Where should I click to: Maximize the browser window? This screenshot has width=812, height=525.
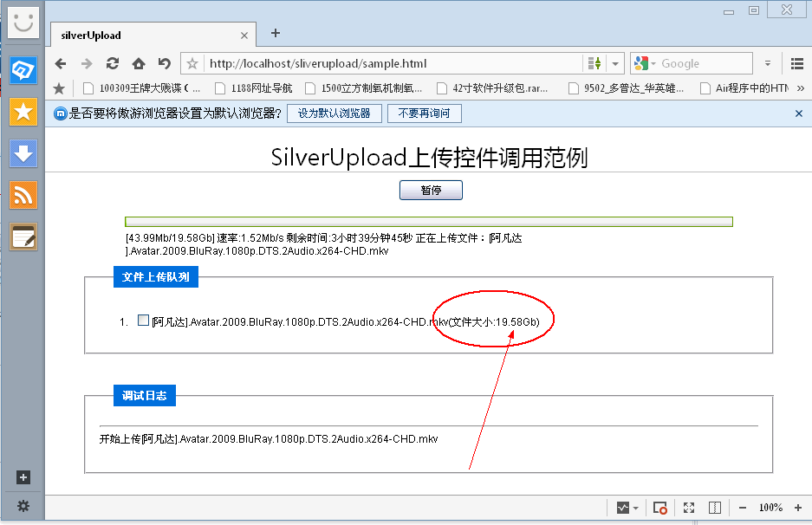pyautogui.click(x=754, y=10)
